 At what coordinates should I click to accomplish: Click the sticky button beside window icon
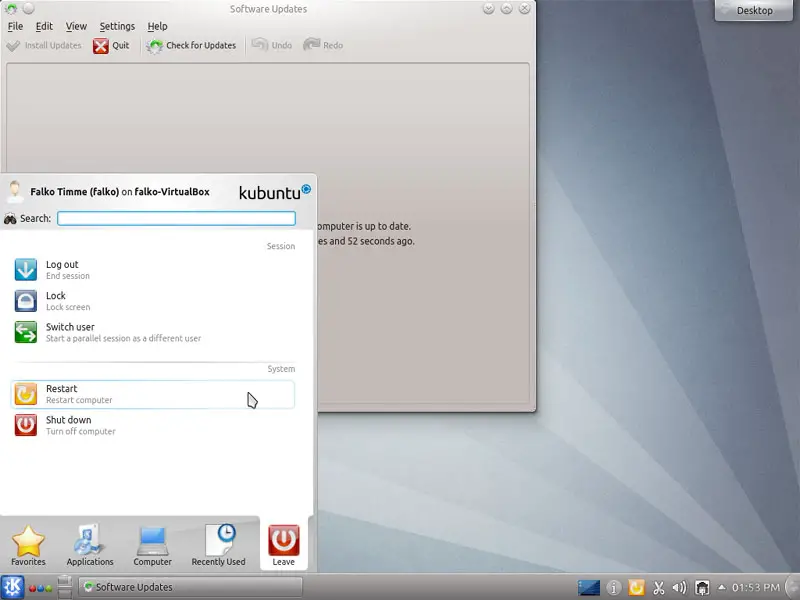click(x=29, y=9)
